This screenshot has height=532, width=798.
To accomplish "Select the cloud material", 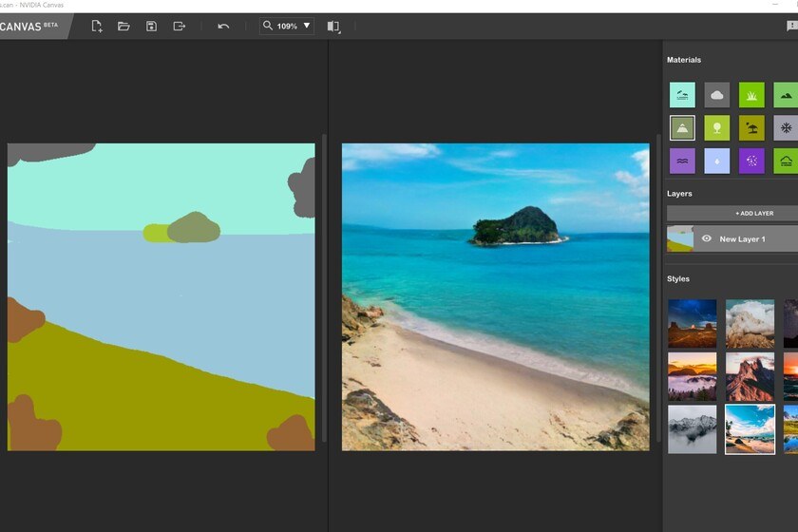I will coord(717,95).
